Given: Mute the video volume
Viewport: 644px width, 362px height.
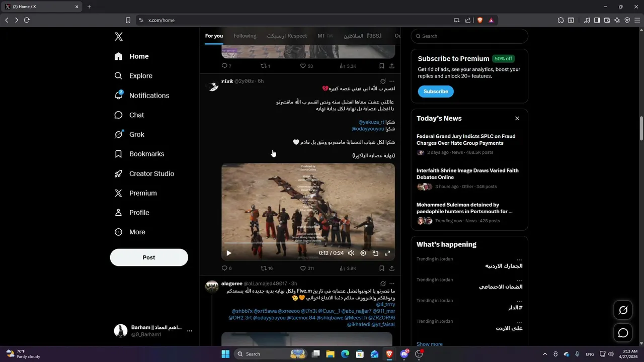Looking at the screenshot, I should coord(351,253).
